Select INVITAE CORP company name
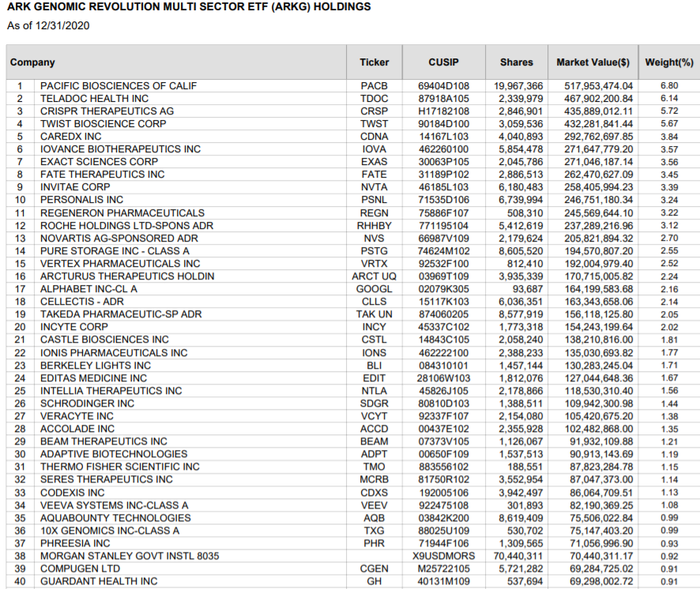Screen dimensions: 700x589 coord(75,187)
